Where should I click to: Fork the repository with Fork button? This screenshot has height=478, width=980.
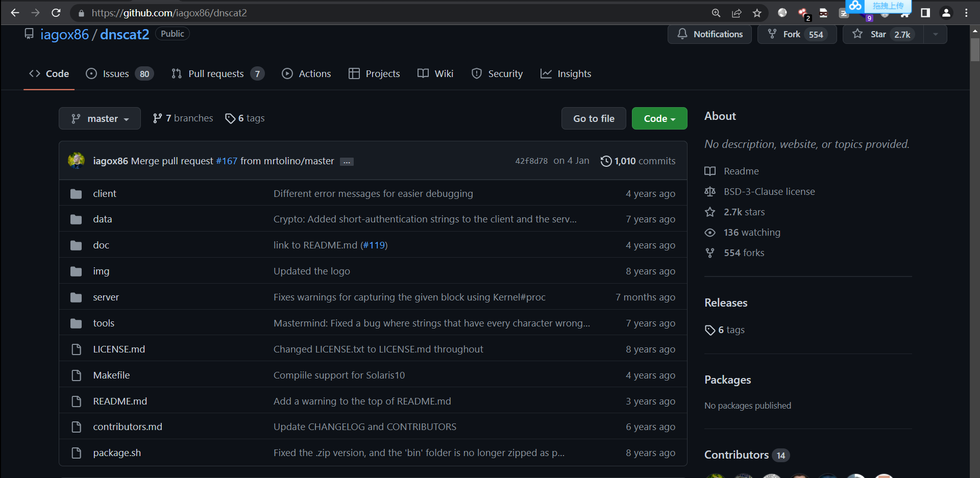coord(797,34)
